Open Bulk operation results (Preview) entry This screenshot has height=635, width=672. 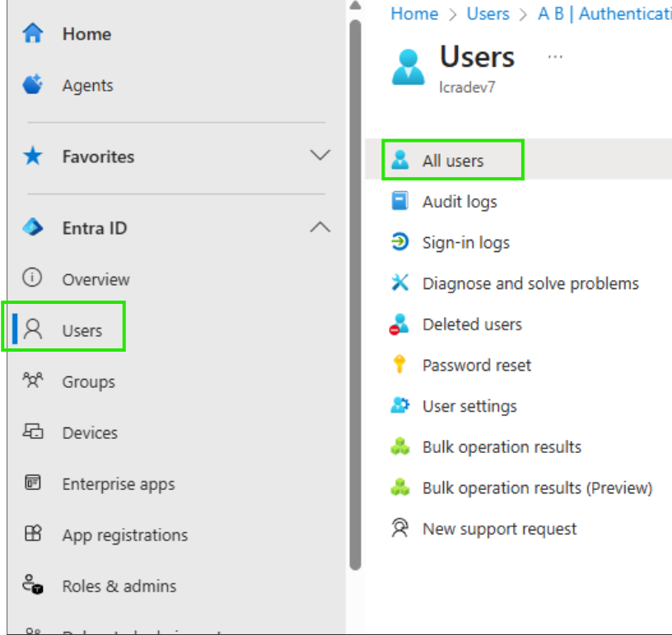click(x=538, y=488)
